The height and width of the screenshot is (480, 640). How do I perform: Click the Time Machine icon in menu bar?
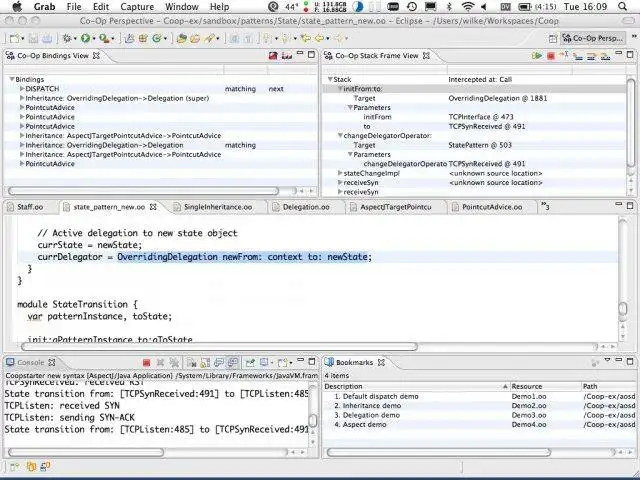pyautogui.click(x=412, y=7)
